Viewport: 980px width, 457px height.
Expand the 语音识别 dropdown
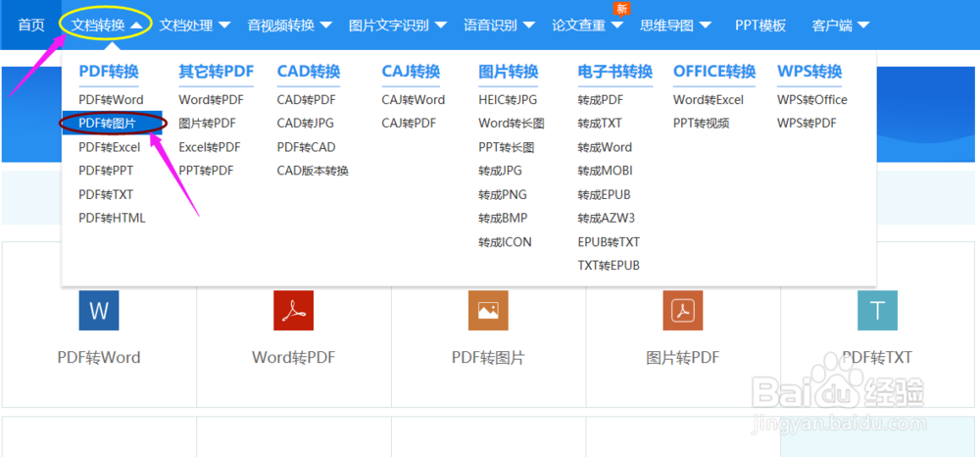(499, 25)
